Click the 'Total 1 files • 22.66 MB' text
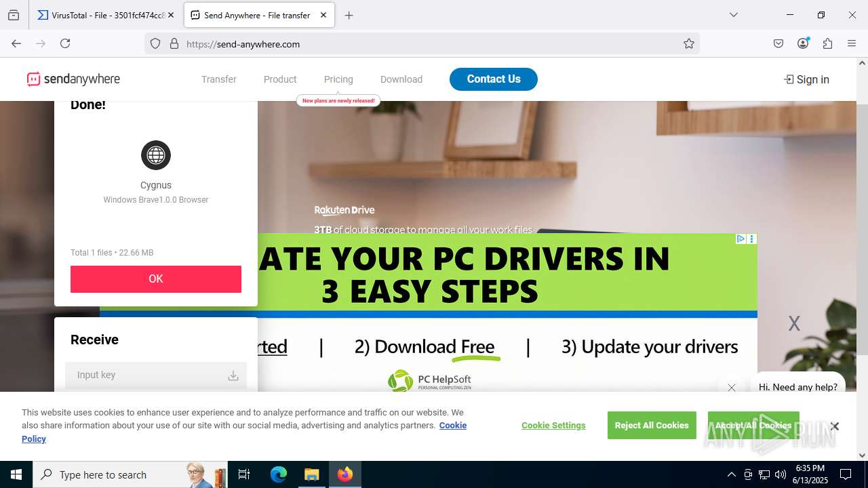The image size is (868, 488). pos(112,253)
